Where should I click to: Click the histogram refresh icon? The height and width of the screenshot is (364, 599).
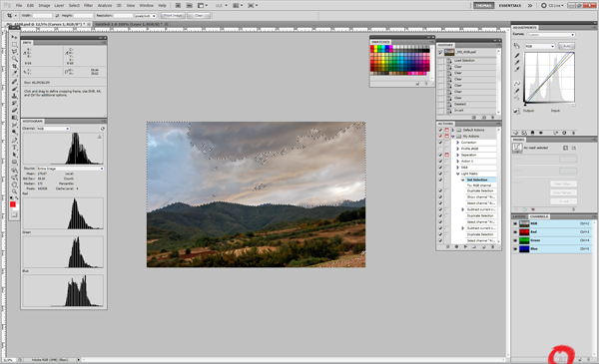[x=103, y=129]
